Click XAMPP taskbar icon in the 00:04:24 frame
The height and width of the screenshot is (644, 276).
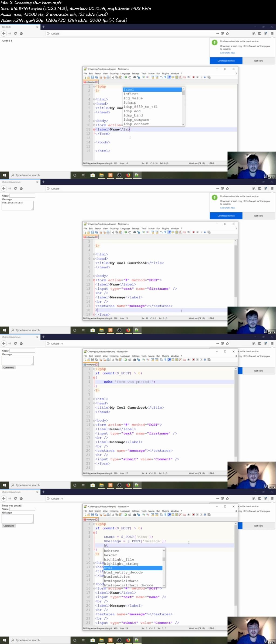(110, 330)
